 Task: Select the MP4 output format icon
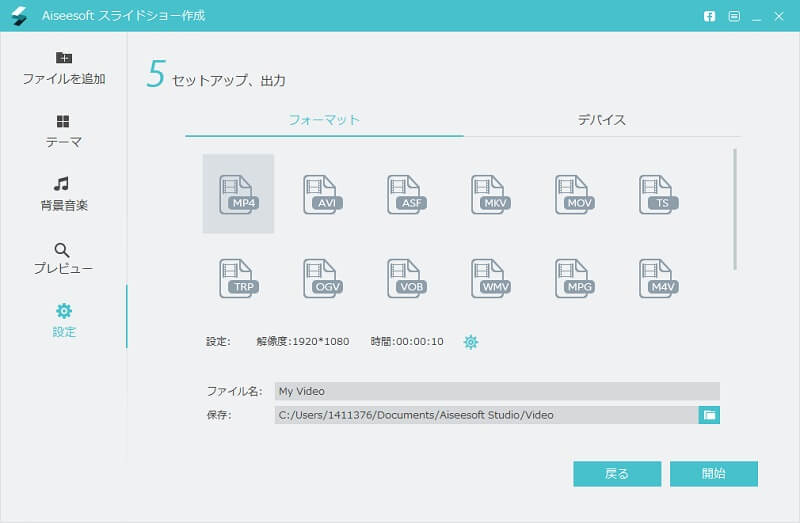coord(238,194)
